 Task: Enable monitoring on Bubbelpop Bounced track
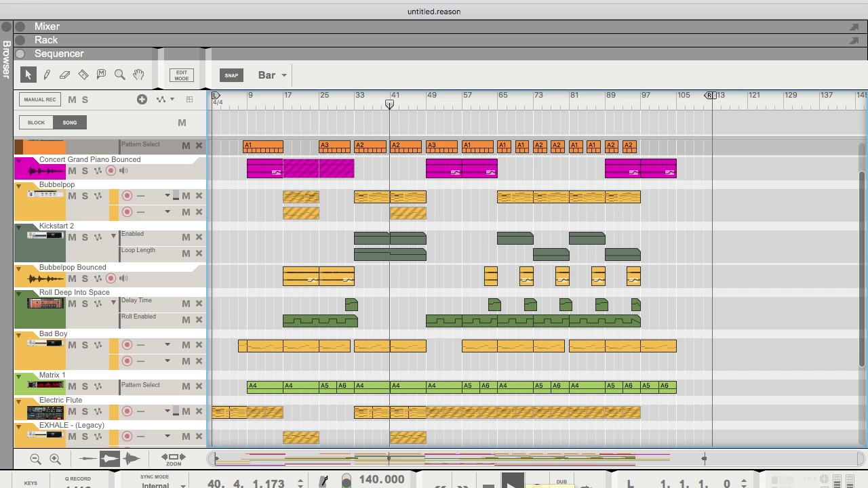pyautogui.click(x=123, y=279)
